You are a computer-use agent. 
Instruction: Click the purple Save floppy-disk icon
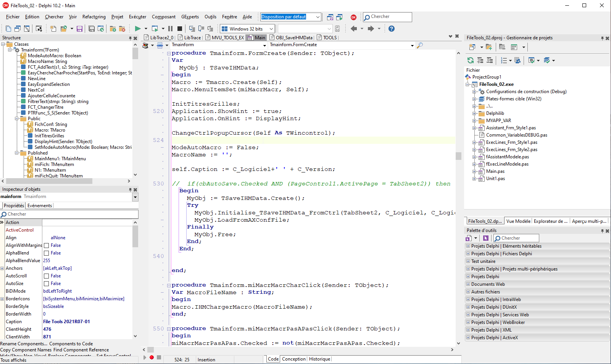point(79,29)
